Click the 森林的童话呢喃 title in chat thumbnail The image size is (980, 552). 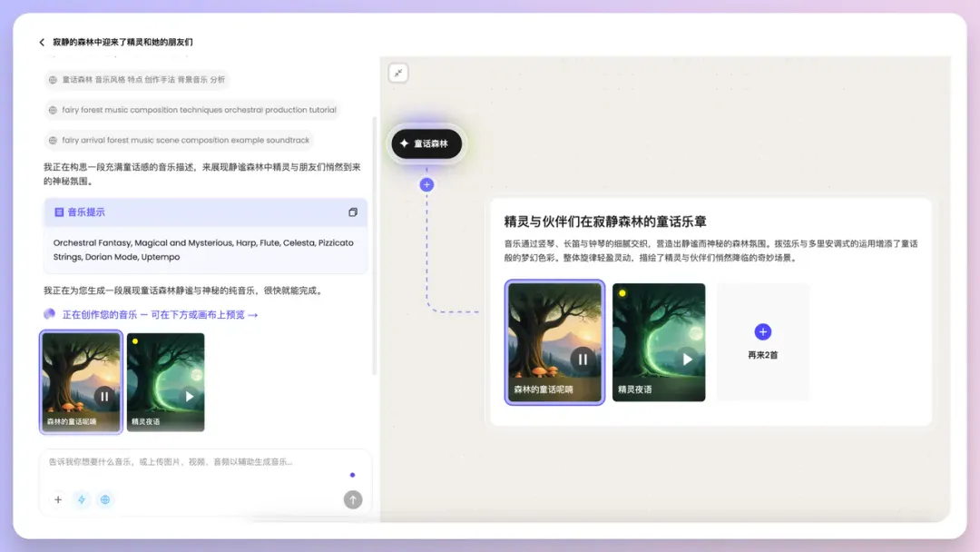pyautogui.click(x=72, y=422)
